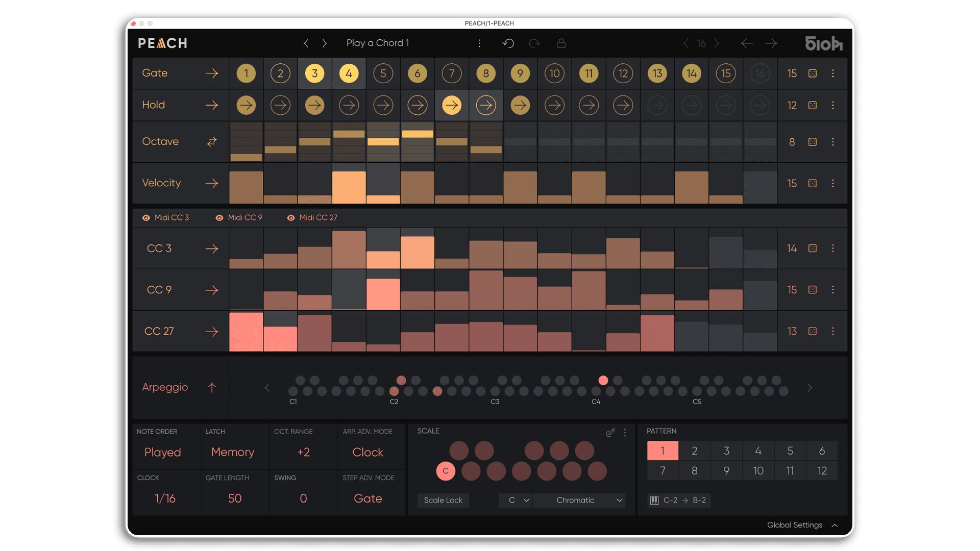
Task: Open the scale root note C dropdown
Action: coord(516,500)
